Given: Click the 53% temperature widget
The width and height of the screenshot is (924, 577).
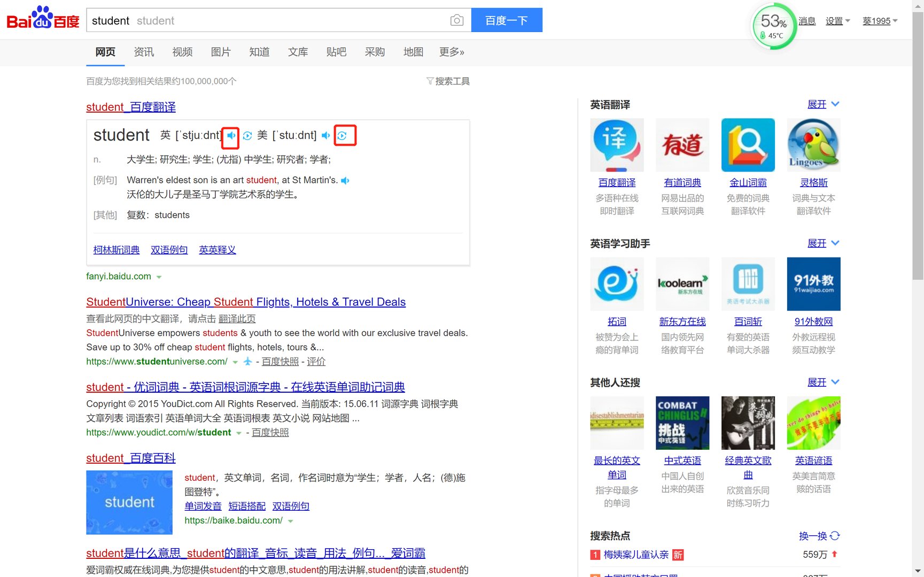Looking at the screenshot, I should [773, 26].
